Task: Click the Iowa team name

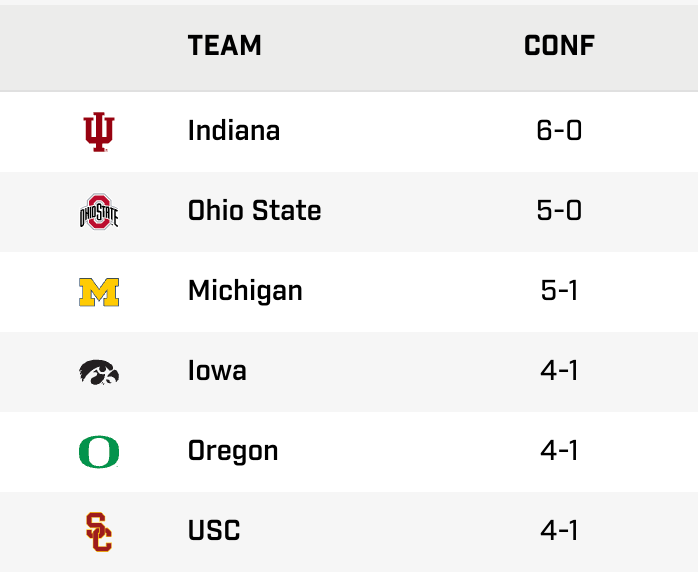Action: point(217,371)
